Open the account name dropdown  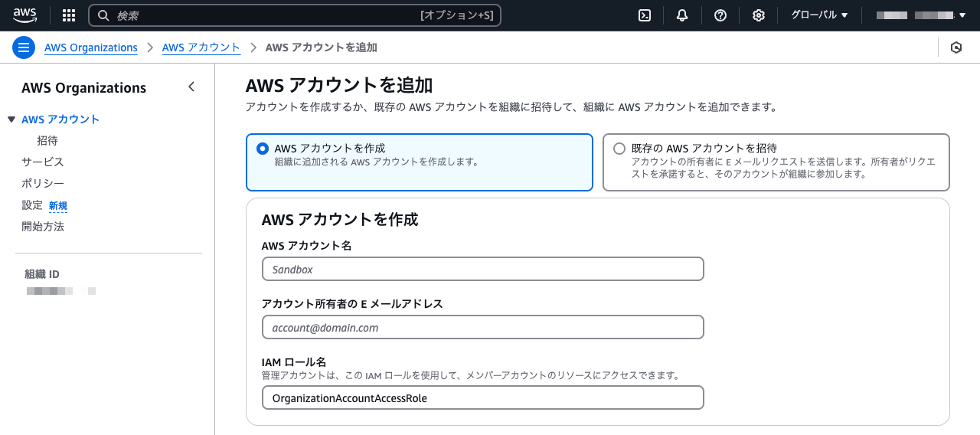pyautogui.click(x=921, y=15)
